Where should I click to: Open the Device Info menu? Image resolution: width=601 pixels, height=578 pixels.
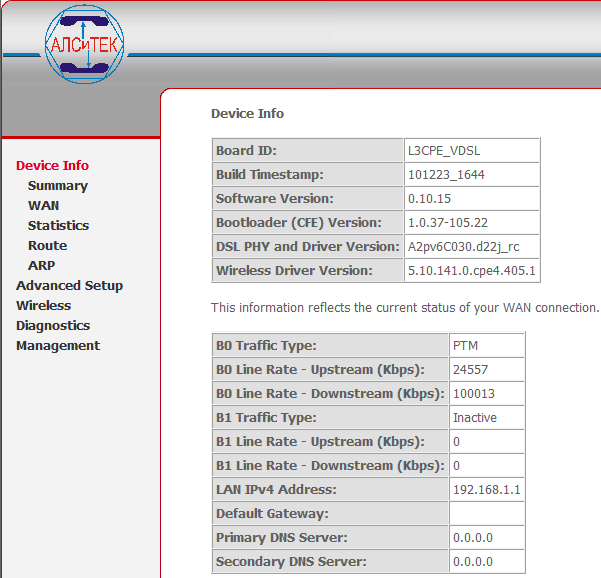click(53, 166)
